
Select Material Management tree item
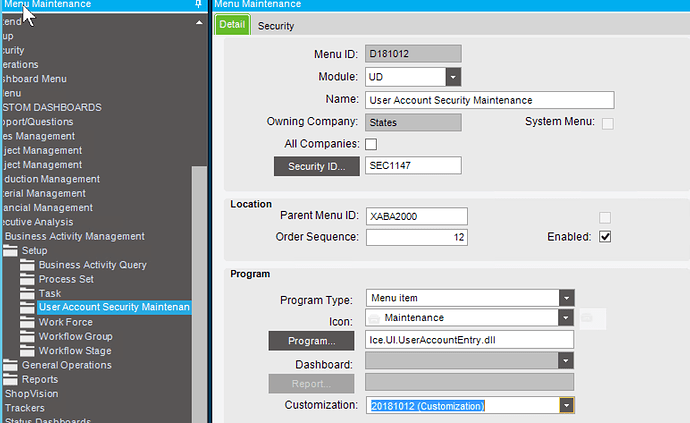click(x=43, y=193)
